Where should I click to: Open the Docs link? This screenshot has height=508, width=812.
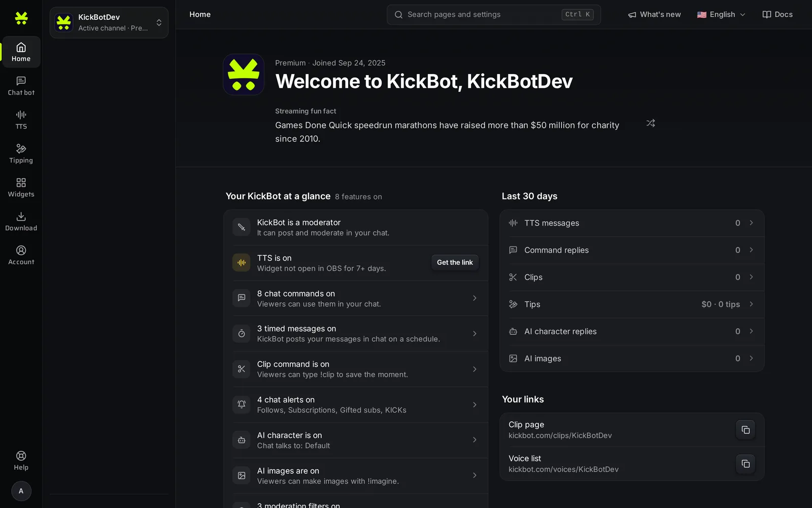click(777, 15)
